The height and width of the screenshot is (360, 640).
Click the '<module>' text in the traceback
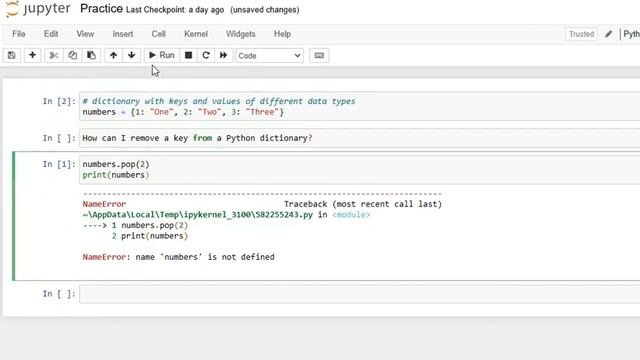coord(351,215)
